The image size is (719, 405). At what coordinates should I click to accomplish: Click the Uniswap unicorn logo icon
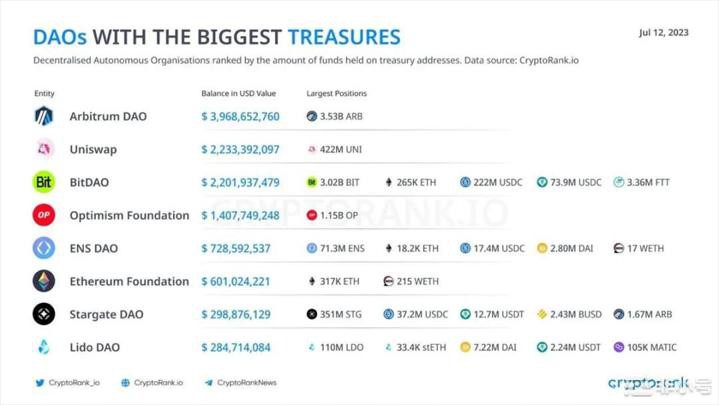click(x=44, y=150)
